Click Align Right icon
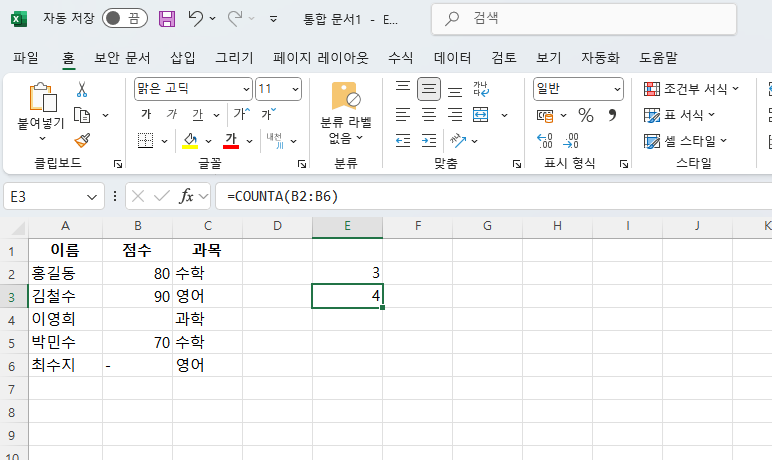This screenshot has width=772, height=460. pyautogui.click(x=455, y=115)
